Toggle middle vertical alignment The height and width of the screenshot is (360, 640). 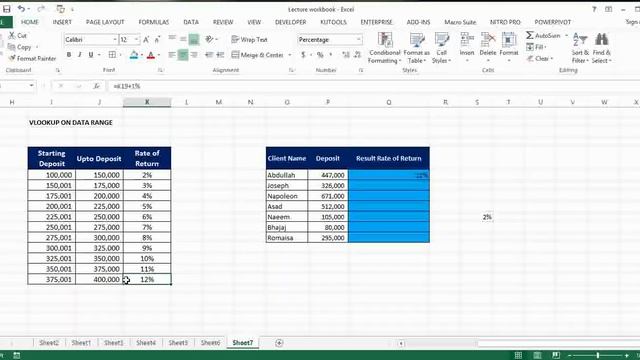(x=183, y=40)
